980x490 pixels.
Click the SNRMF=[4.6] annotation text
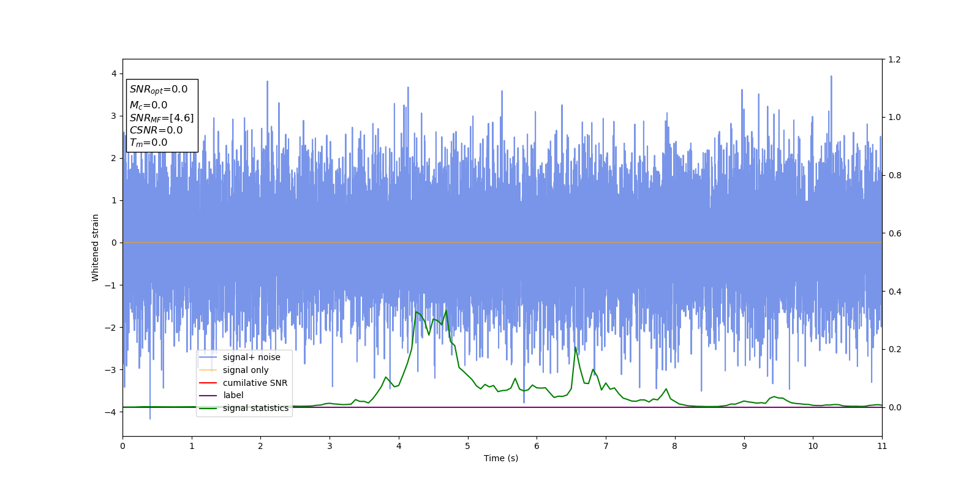pos(162,118)
